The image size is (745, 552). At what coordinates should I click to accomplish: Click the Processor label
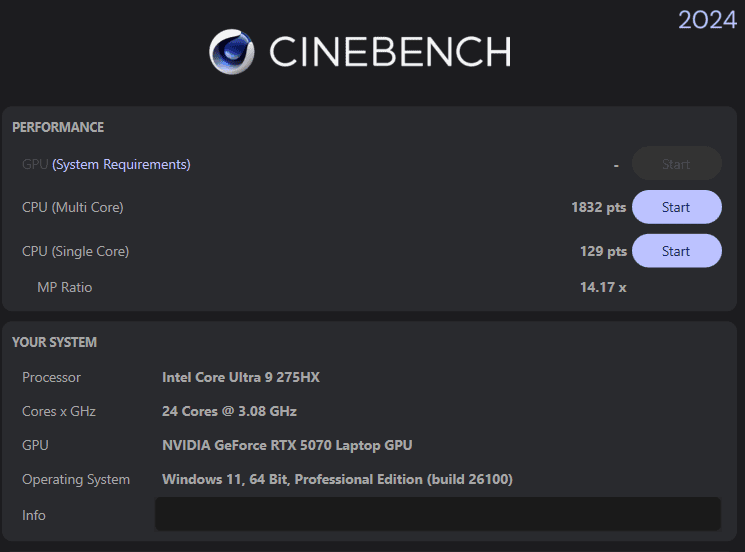(51, 377)
